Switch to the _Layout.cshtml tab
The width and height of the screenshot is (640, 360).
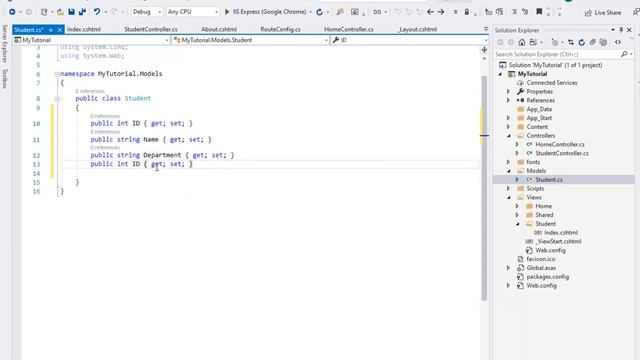pos(418,29)
